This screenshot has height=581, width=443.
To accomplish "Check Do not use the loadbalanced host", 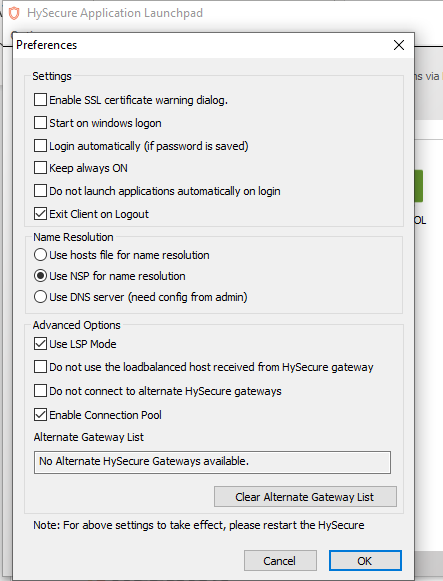I will tap(40, 367).
